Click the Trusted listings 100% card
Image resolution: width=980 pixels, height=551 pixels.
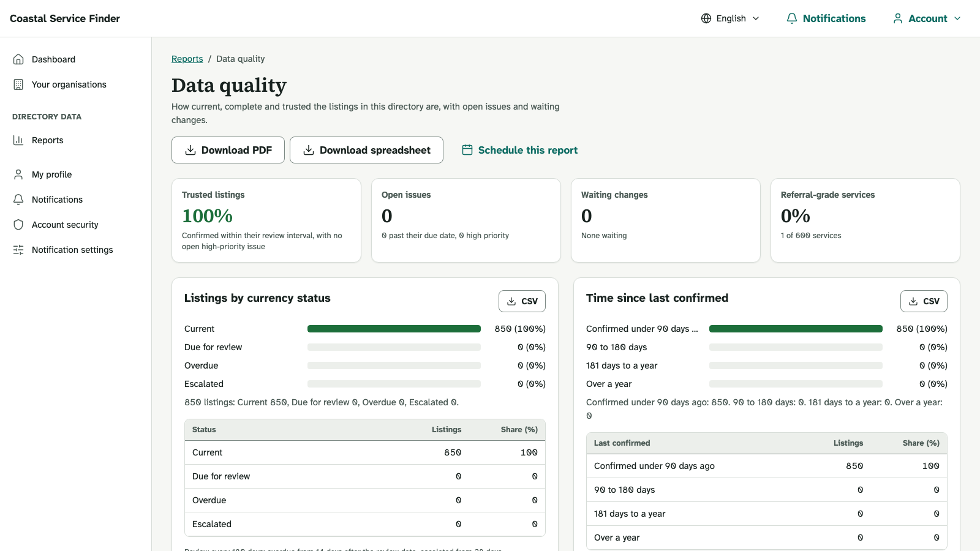click(x=266, y=220)
